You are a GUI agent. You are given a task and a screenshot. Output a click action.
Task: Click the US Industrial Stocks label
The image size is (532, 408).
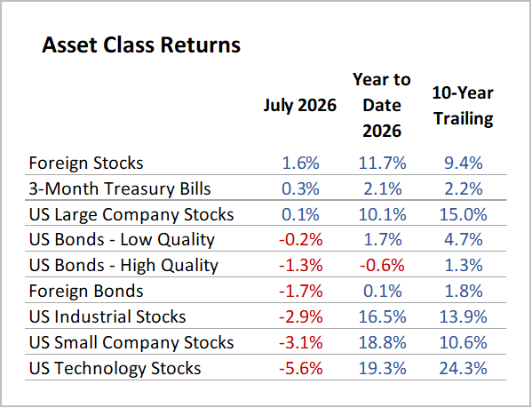click(x=107, y=316)
